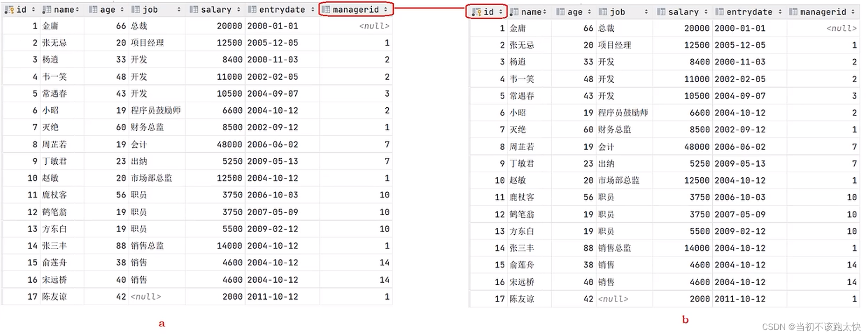Select the job cell 销售总监 in table b

[x=614, y=248]
